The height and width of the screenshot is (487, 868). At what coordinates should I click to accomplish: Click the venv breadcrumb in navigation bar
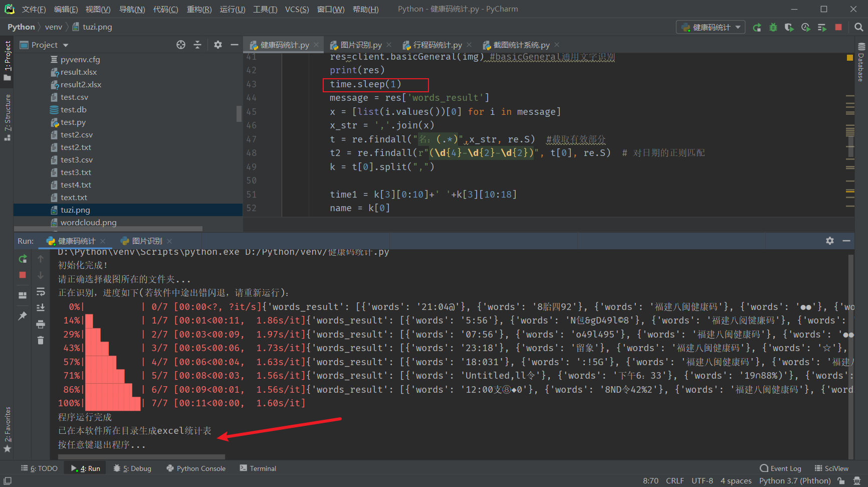pyautogui.click(x=54, y=27)
